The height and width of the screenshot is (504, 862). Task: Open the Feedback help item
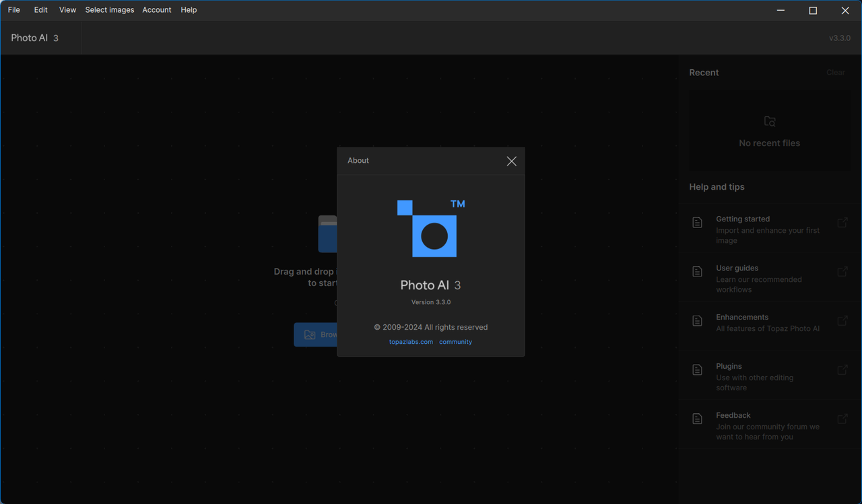770,426
